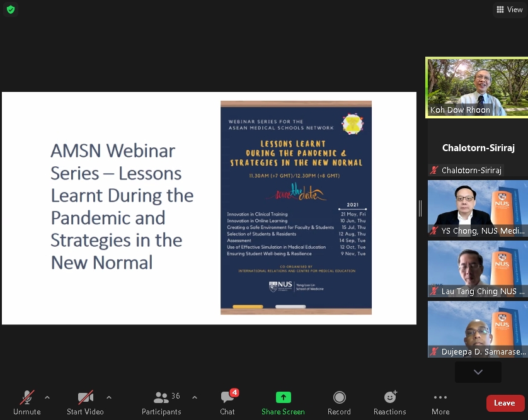Viewport: 528px width, 420px height.
Task: Open the Participants panel
Action: click(161, 402)
